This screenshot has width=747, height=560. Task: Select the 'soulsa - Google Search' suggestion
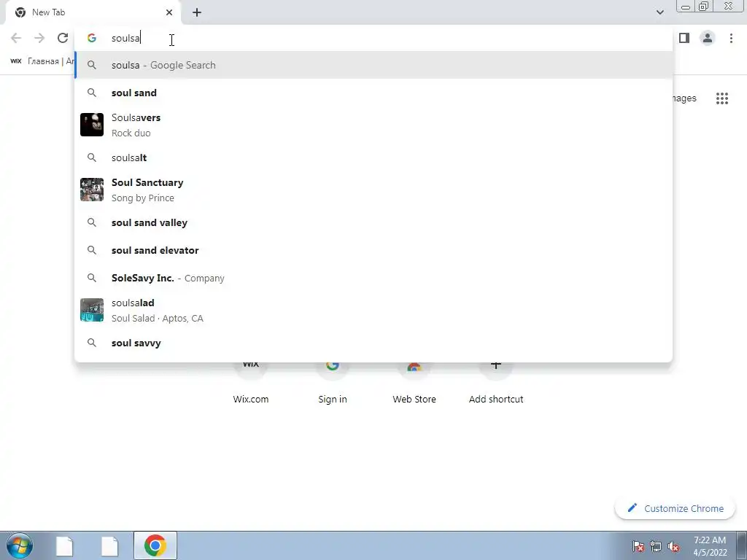(x=373, y=65)
